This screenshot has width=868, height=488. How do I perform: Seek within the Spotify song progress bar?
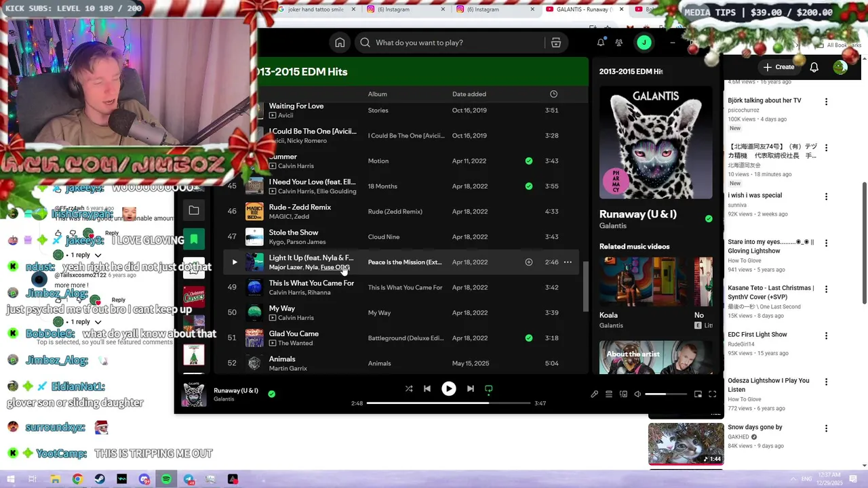[449, 403]
